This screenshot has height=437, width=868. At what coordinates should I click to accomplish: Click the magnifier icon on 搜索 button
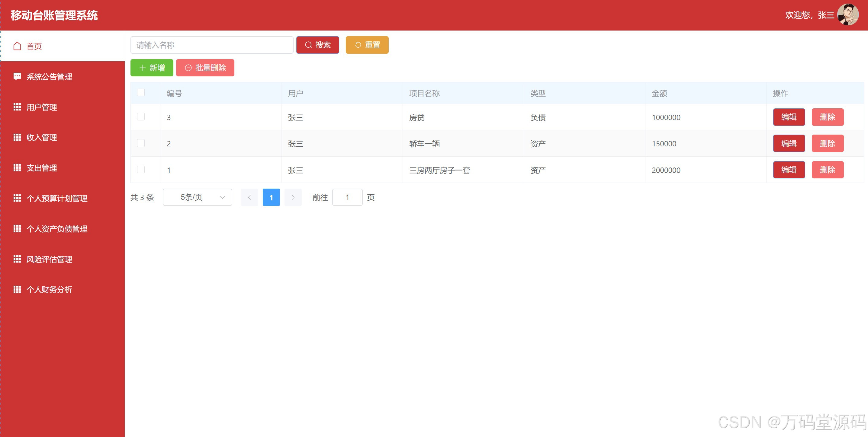308,45
